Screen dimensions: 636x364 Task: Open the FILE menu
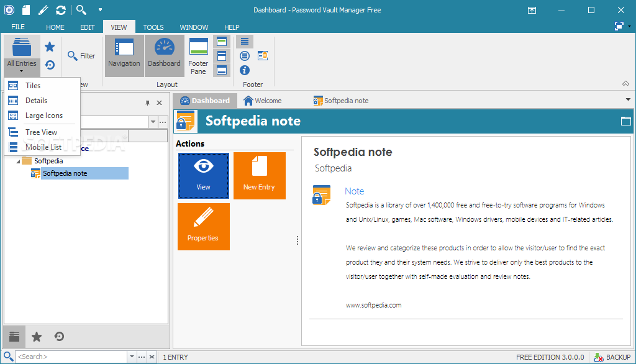coord(18,27)
